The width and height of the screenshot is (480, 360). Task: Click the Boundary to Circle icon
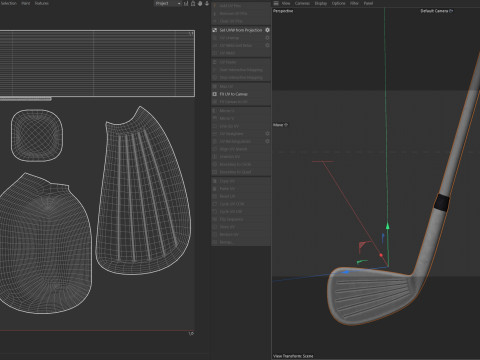[215, 164]
